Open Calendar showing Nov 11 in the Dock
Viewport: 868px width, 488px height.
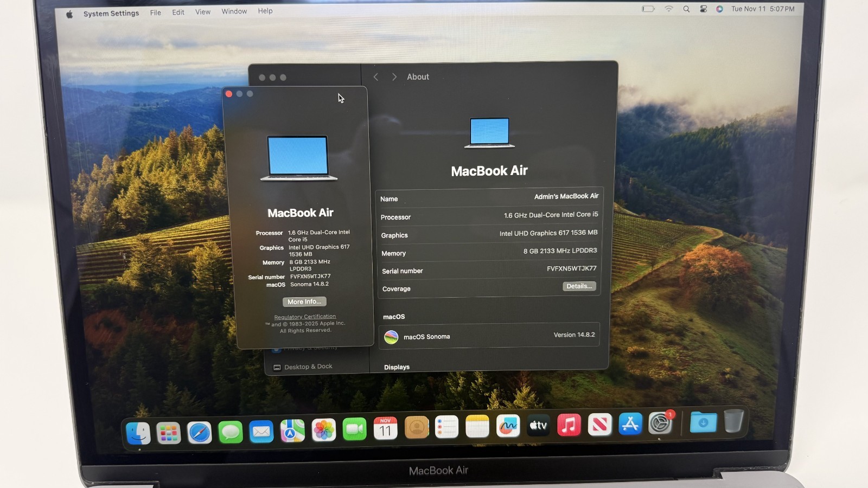coord(386,429)
